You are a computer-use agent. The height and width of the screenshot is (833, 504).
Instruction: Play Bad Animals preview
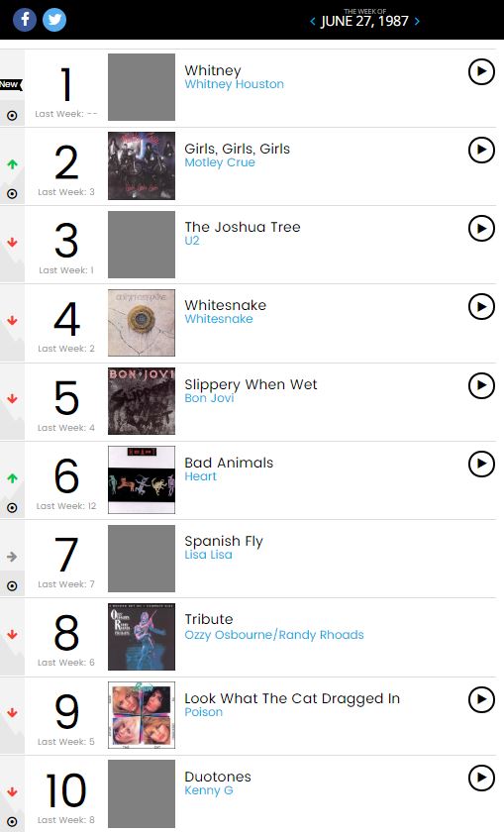[x=481, y=464]
